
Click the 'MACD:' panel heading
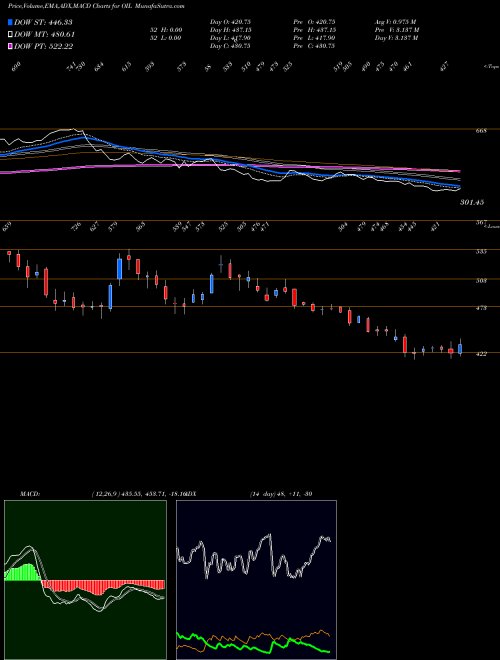pos(30,494)
